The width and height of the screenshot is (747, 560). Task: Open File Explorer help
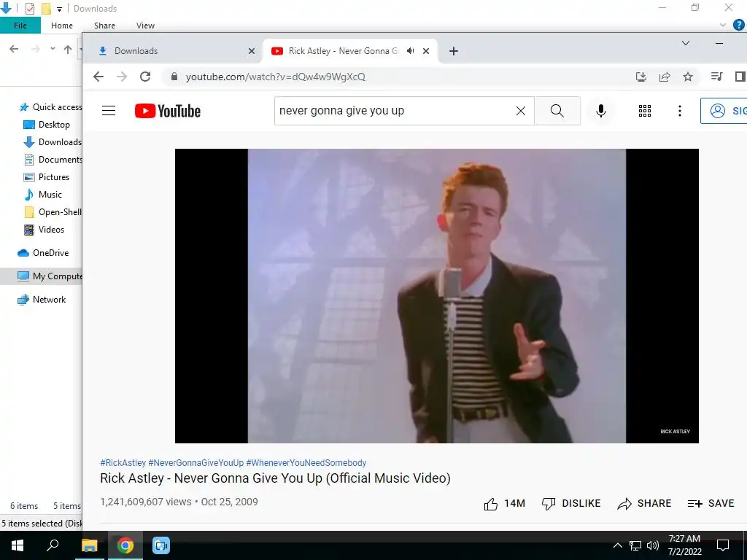(x=739, y=26)
